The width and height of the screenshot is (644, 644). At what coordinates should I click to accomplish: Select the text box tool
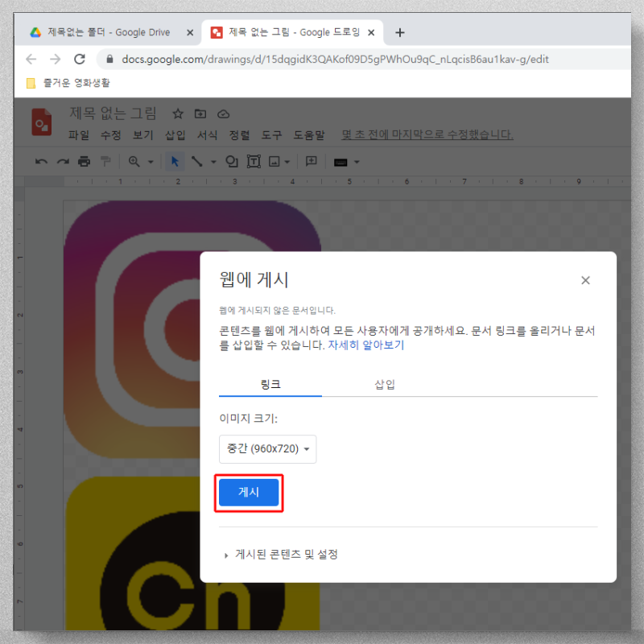[x=254, y=162]
